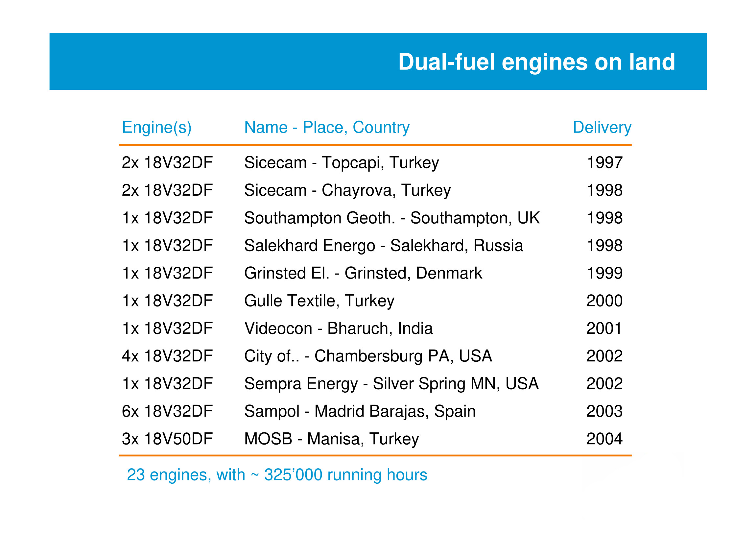Click the 'Name - Place, Country' header
Viewport: 756px width, 559px height.
coord(327,128)
